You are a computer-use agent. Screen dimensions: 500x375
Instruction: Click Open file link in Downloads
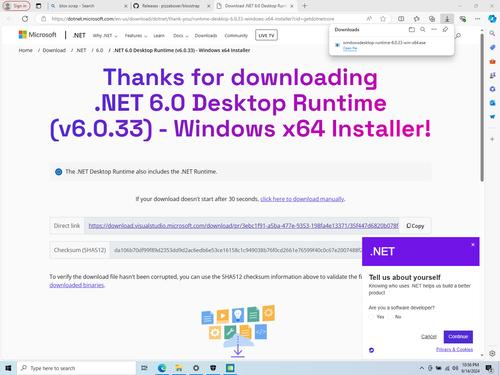[350, 48]
